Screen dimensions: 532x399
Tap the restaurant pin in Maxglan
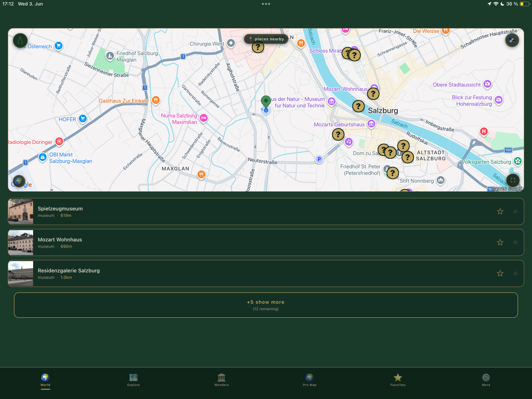point(201,175)
